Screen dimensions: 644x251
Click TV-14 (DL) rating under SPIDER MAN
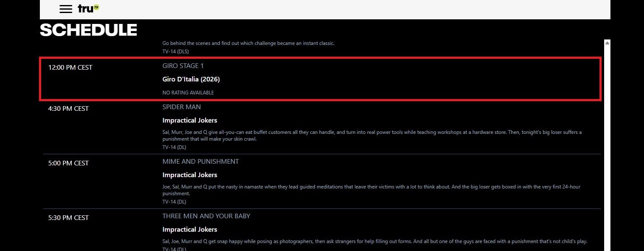pyautogui.click(x=174, y=147)
